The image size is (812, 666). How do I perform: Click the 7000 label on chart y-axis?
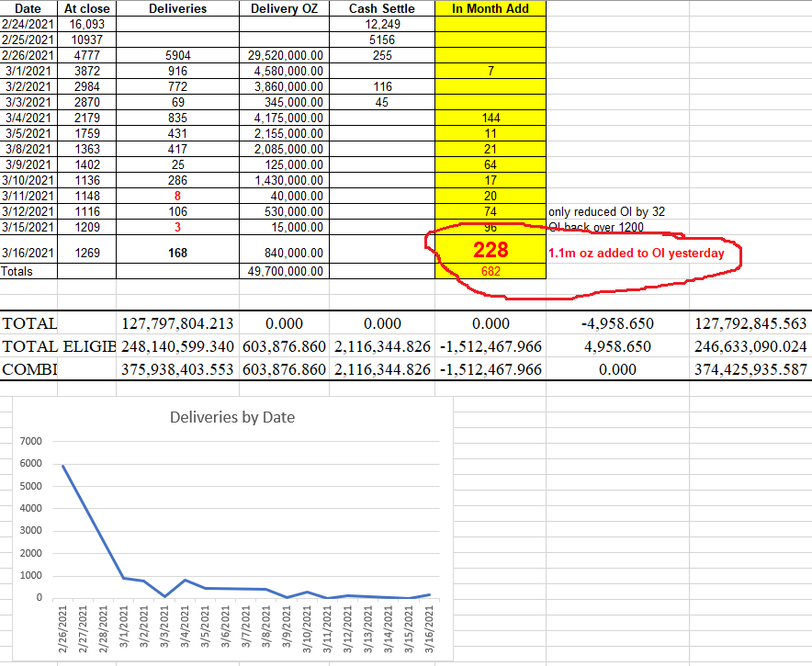(x=30, y=442)
